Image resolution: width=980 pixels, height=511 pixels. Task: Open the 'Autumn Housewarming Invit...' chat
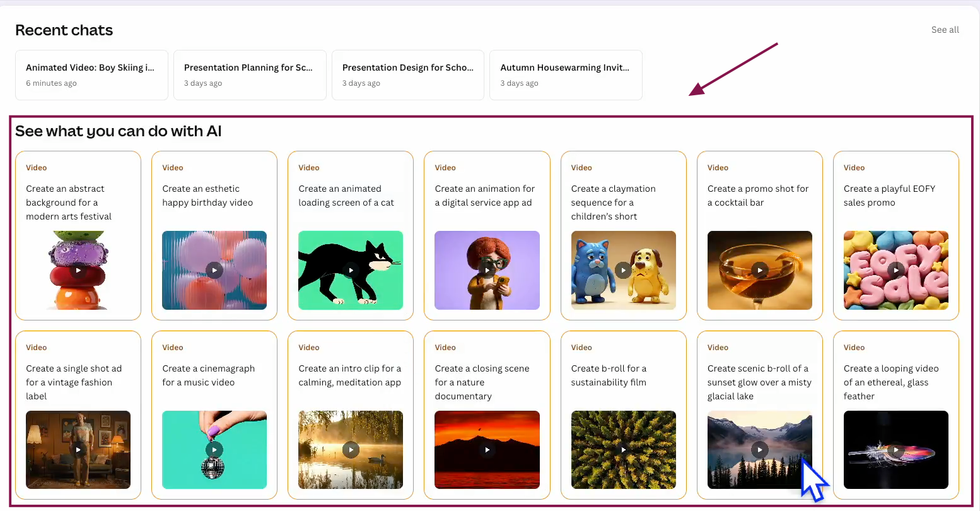[x=566, y=75]
